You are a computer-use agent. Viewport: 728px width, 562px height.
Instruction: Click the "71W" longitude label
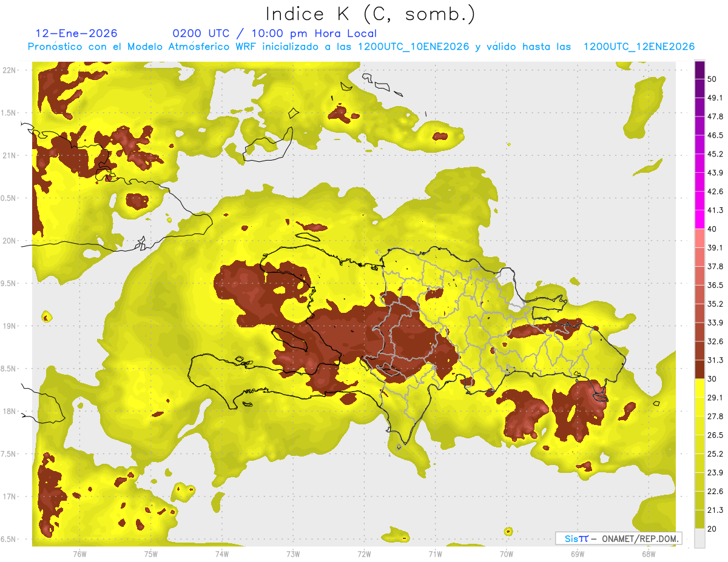point(435,554)
